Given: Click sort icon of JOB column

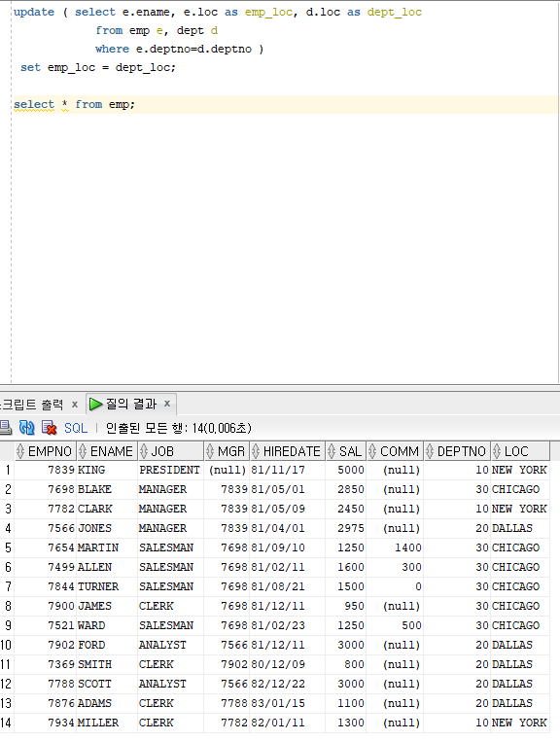Looking at the screenshot, I should 144,451.
